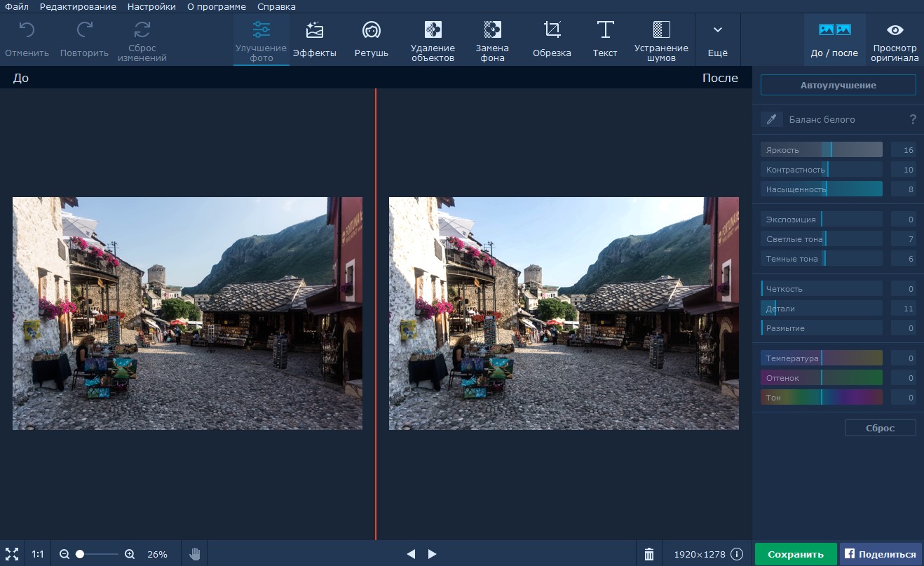This screenshot has width=924, height=566.
Task: Expand the Ещё tools dropdown
Action: [717, 39]
